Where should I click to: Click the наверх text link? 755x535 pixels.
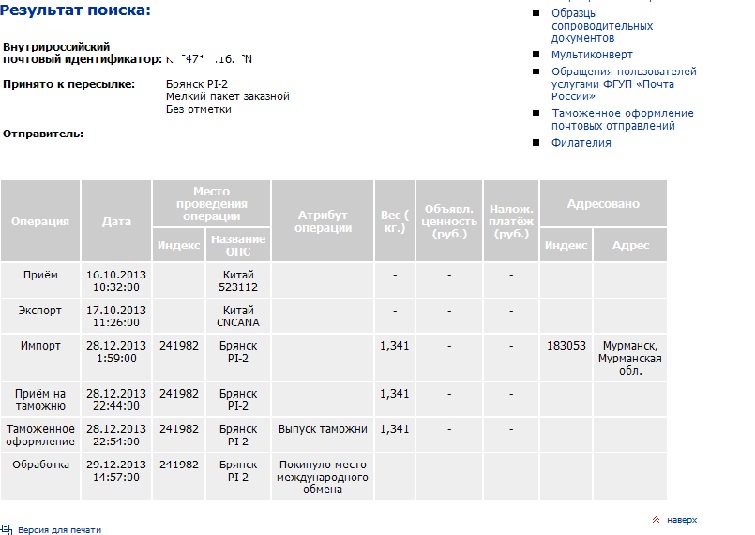pos(682,520)
